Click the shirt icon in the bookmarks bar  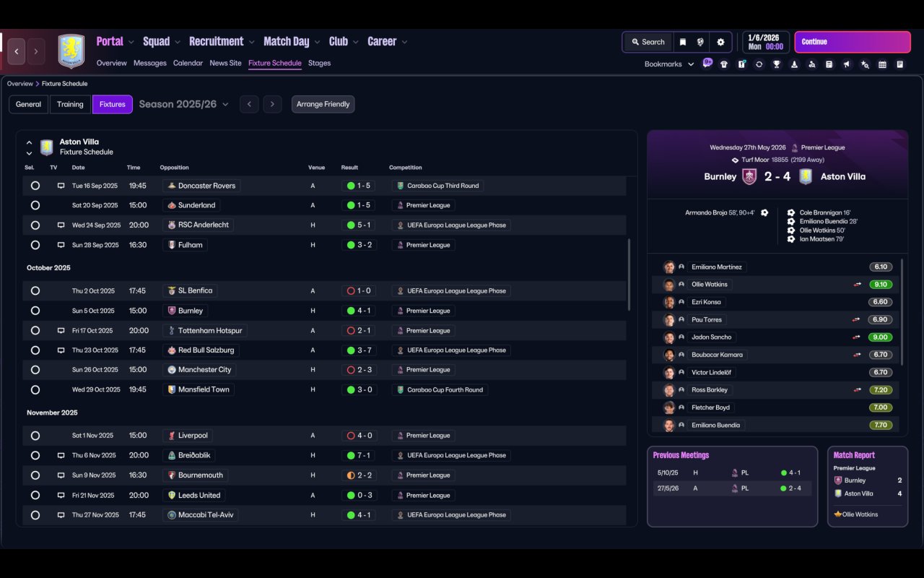[x=724, y=64]
